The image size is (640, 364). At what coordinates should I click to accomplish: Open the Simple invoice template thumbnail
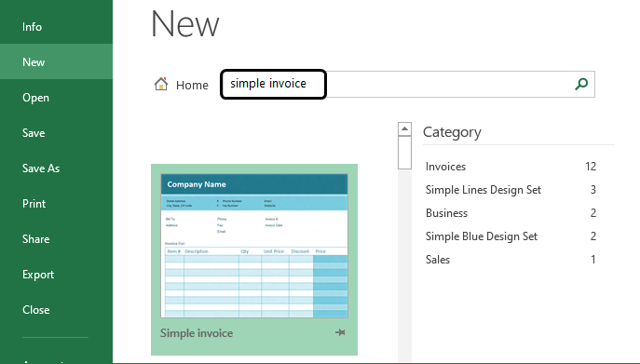pyautogui.click(x=254, y=246)
